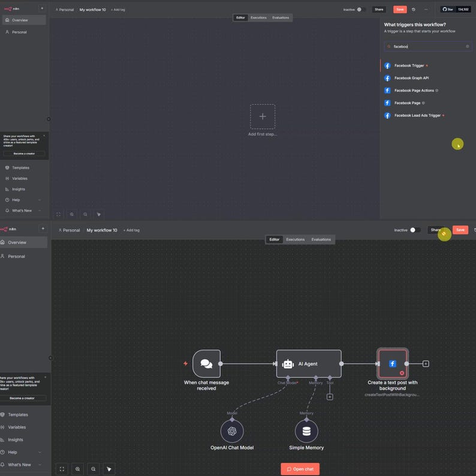Click Become a creator in upper sidebar

click(x=24, y=153)
